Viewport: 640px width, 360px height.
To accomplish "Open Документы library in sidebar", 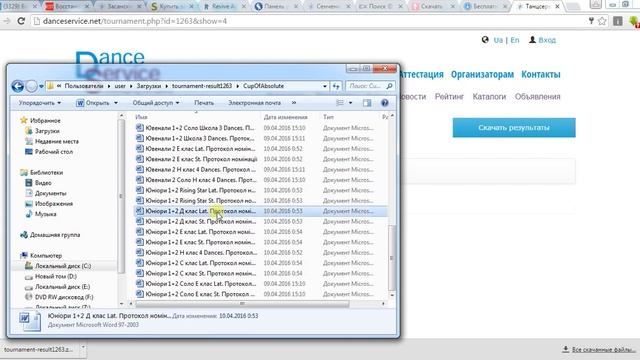I will click(x=50, y=193).
